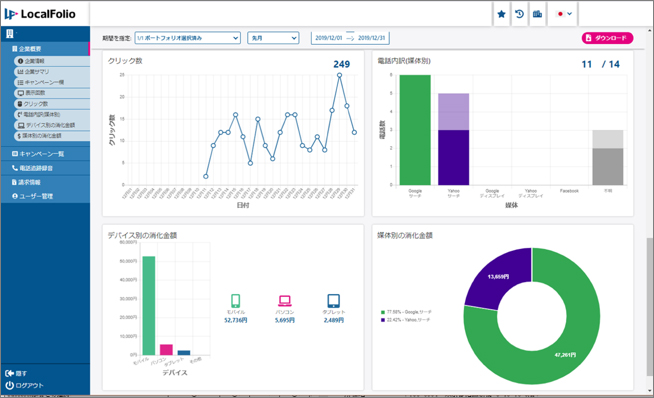Select 電話内訳(媒体別) in the sidebar
Image resolution: width=654 pixels, height=398 pixels.
click(x=52, y=114)
